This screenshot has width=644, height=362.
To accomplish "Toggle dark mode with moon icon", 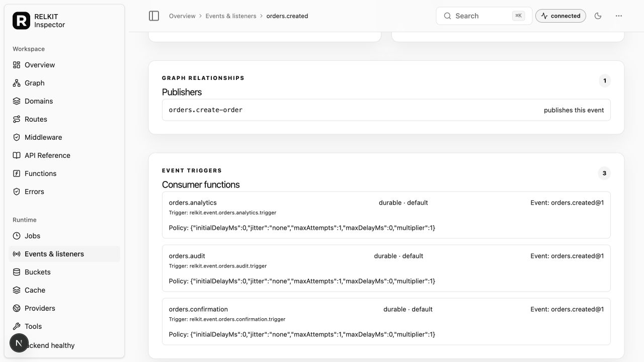I will (x=598, y=16).
